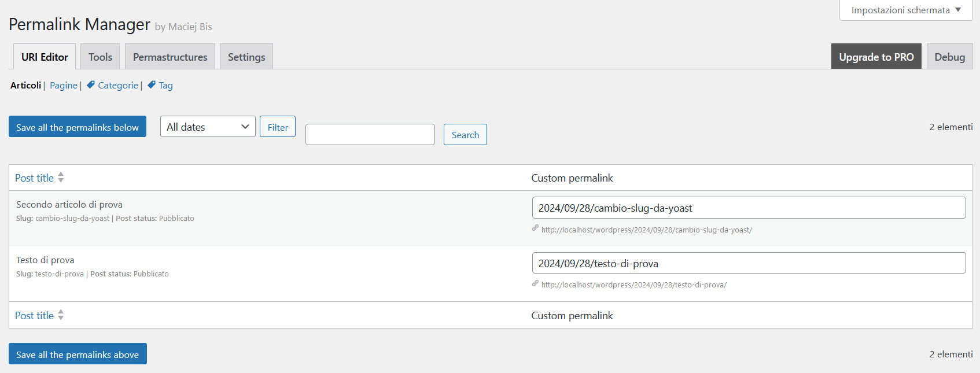Open the Tag link
The height and width of the screenshot is (373, 980).
165,85
